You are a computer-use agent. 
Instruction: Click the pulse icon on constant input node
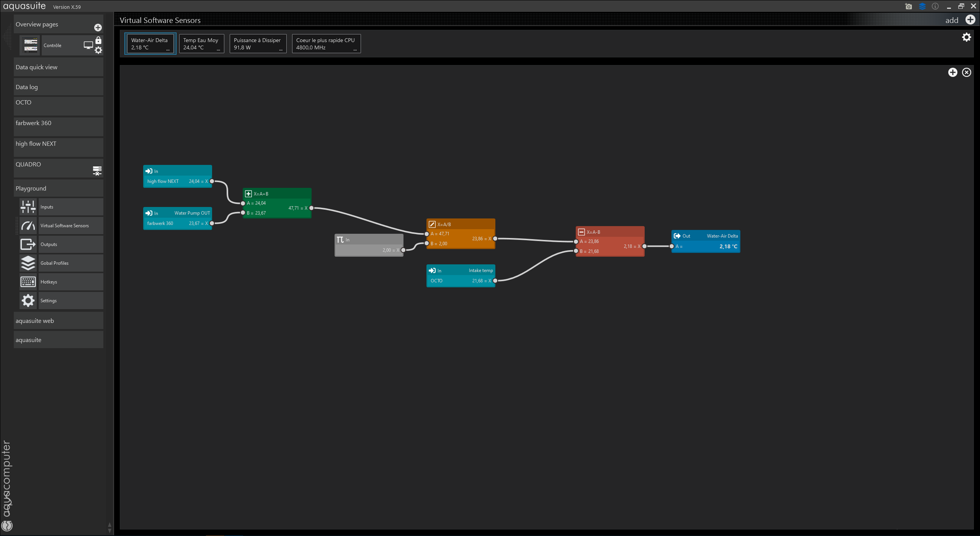(340, 239)
